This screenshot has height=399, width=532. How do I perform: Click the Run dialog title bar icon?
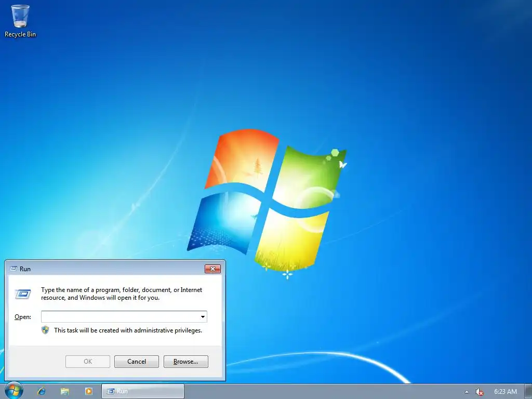click(x=14, y=269)
